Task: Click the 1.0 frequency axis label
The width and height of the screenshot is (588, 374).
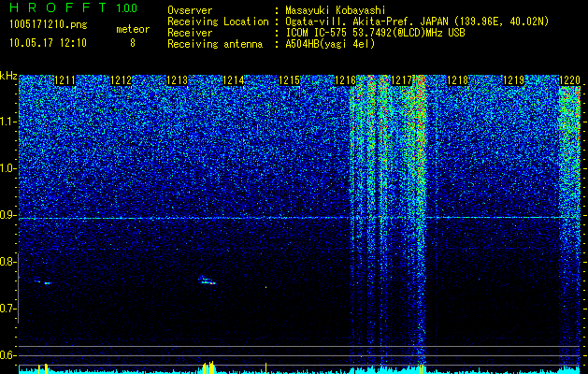Action: [8, 168]
